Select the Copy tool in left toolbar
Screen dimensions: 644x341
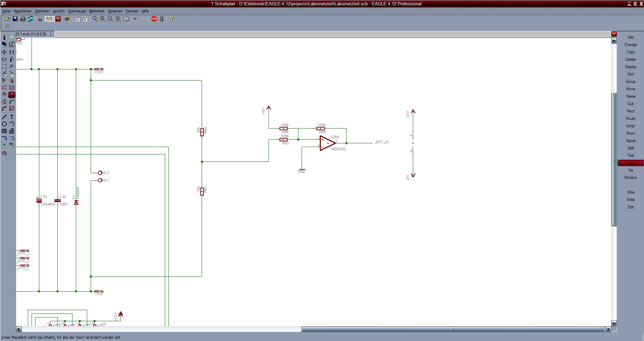12,52
